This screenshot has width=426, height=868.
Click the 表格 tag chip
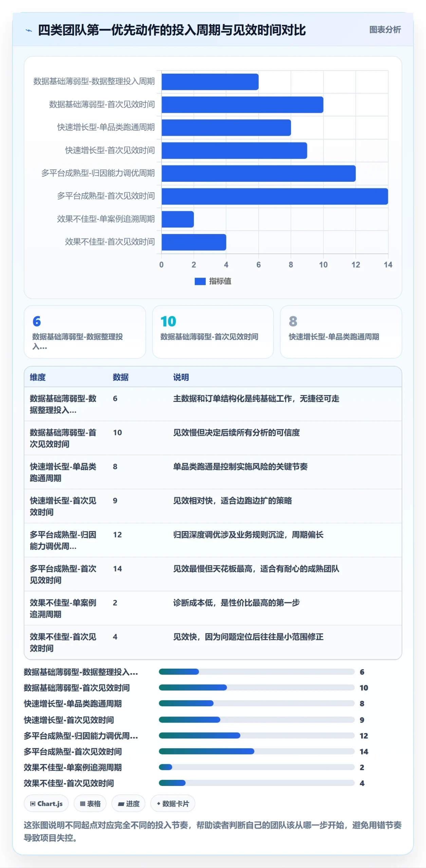coord(90,804)
